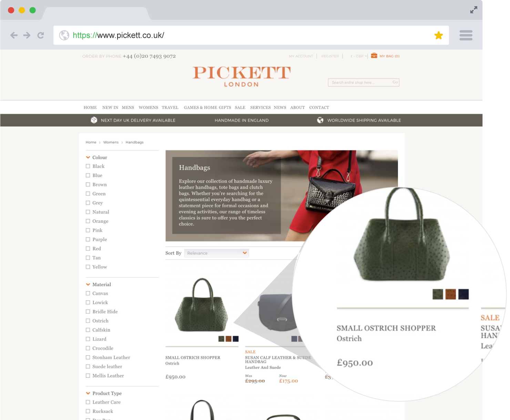Go to Womens breadcrumb link
The image size is (510, 420).
tap(111, 142)
